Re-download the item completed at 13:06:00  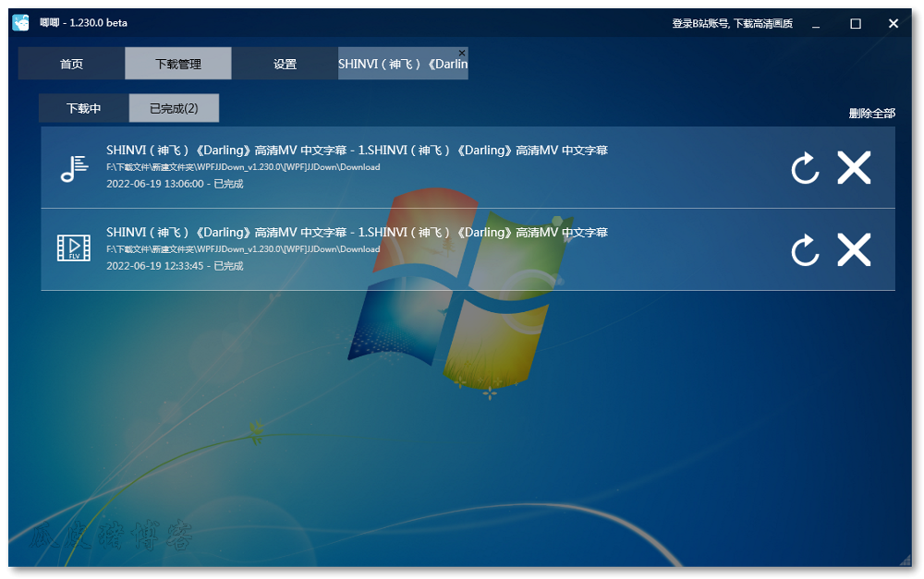tap(805, 168)
